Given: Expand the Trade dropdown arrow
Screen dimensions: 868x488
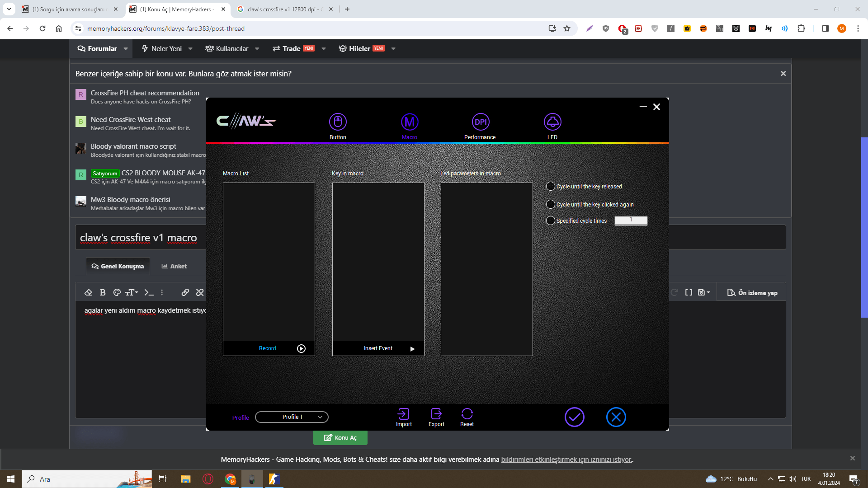Looking at the screenshot, I should [324, 49].
